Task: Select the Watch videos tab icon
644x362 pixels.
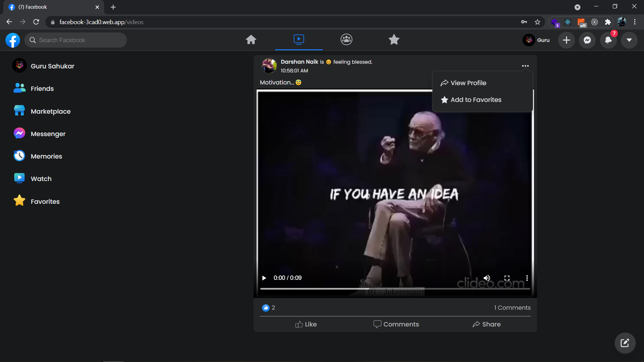Action: point(299,40)
